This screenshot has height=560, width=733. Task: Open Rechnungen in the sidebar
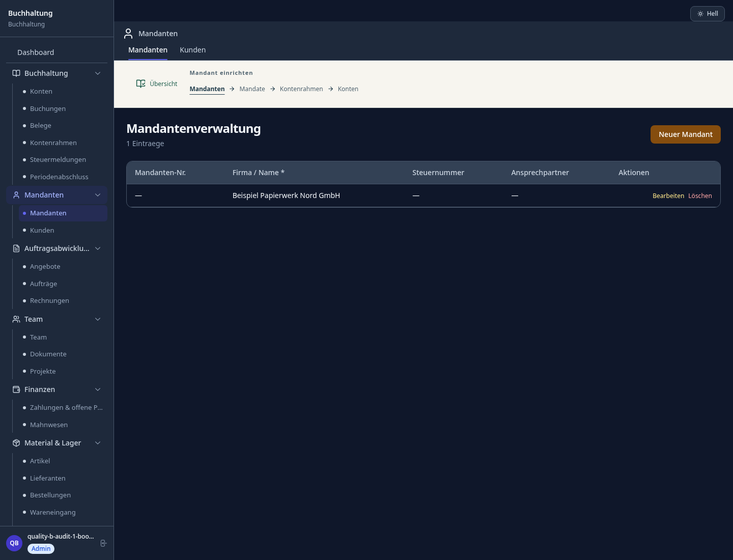[63, 301]
